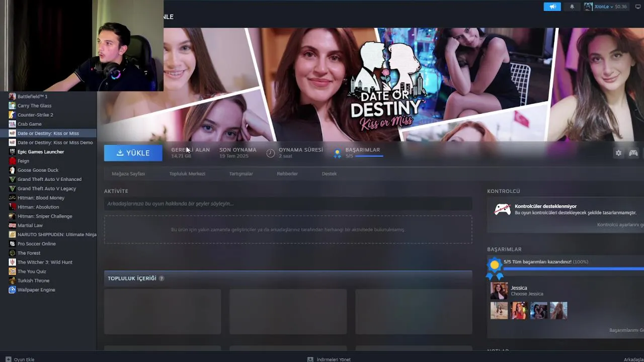The width and height of the screenshot is (644, 362).
Task: Open the Mağaza Sayfası tab
Action: pos(128,173)
